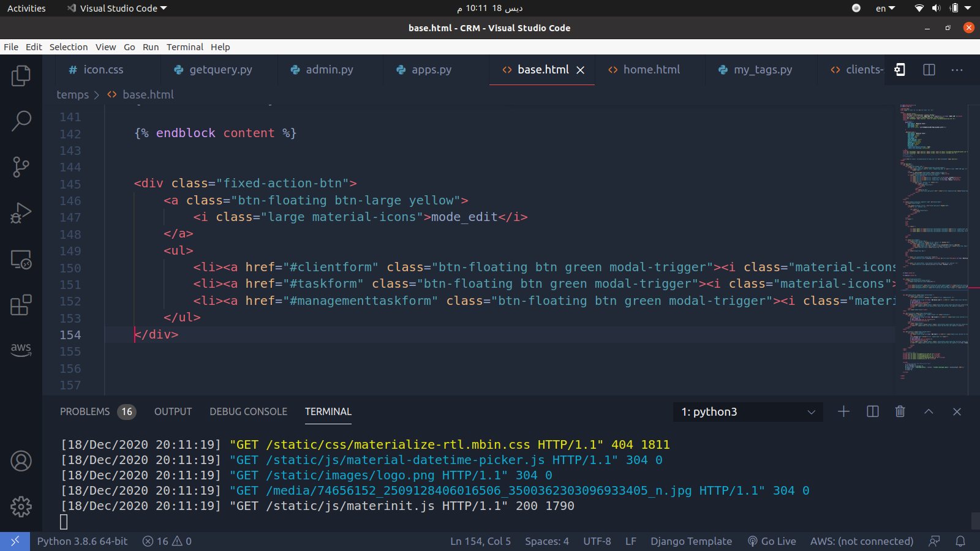Open the Edit menu
This screenshot has height=551, width=980.
coord(34,47)
